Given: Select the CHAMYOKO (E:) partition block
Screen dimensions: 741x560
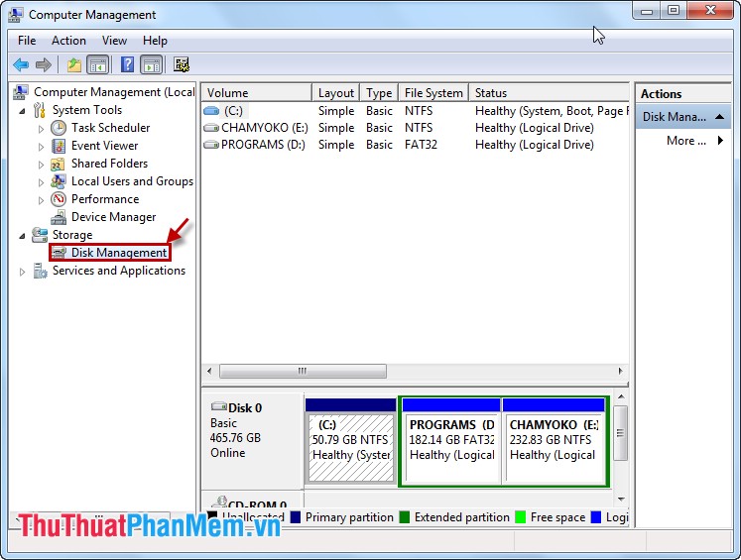Looking at the screenshot, I should pos(554,441).
